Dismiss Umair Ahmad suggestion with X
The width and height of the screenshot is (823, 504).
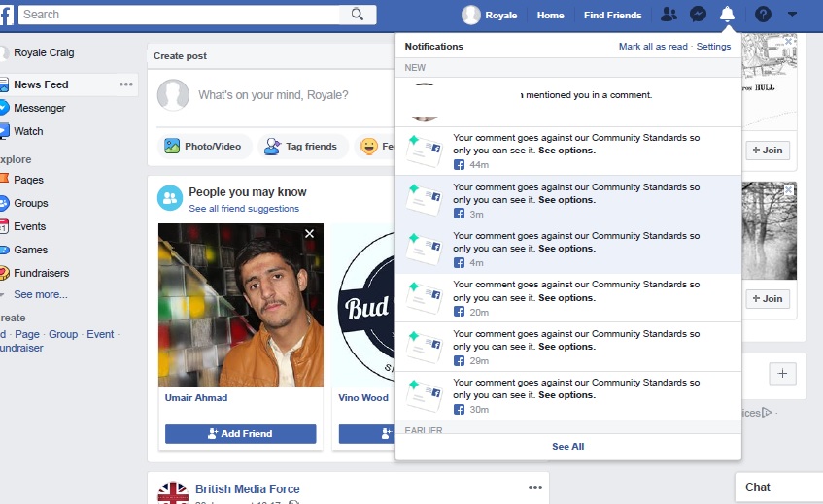(x=310, y=233)
